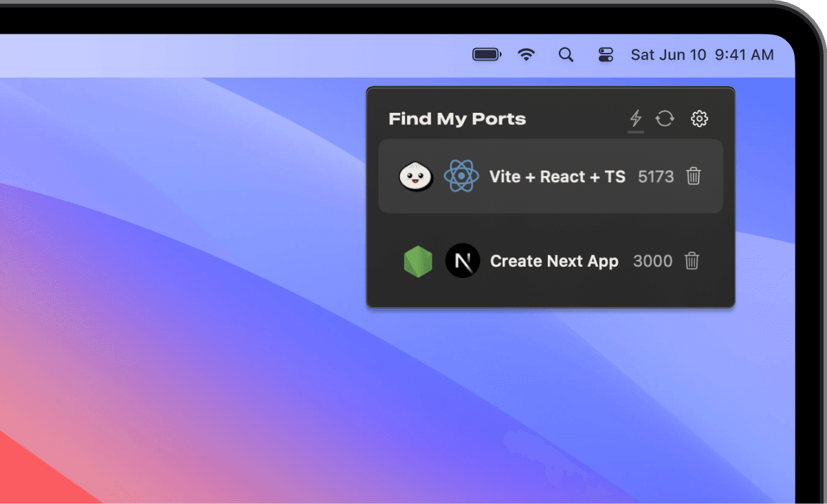Click the Next.js logo beside Create Next App
The height and width of the screenshot is (504, 827).
coord(463,261)
